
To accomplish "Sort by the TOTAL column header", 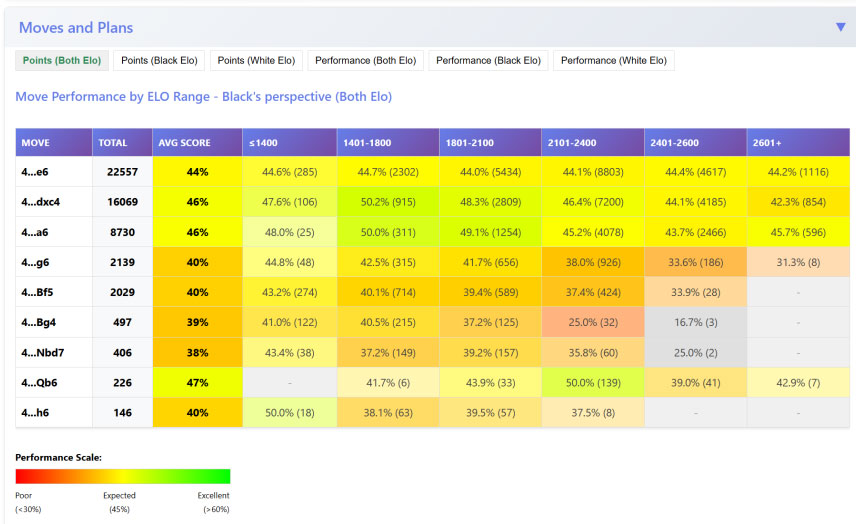I will (113, 143).
